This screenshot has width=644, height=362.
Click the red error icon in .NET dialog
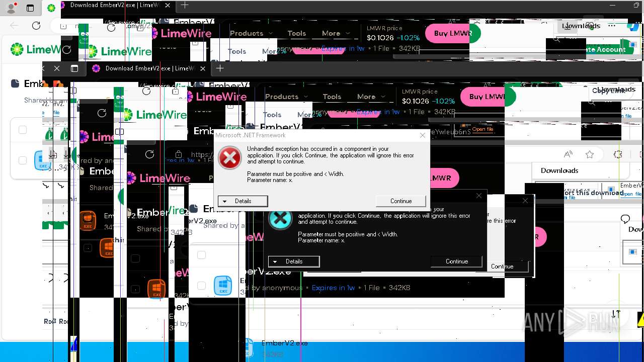[x=230, y=158]
